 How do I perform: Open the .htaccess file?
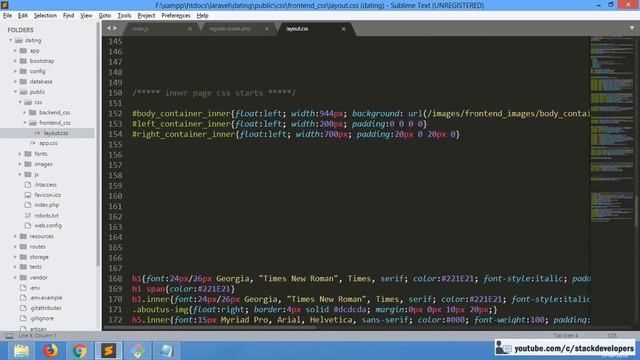point(45,184)
